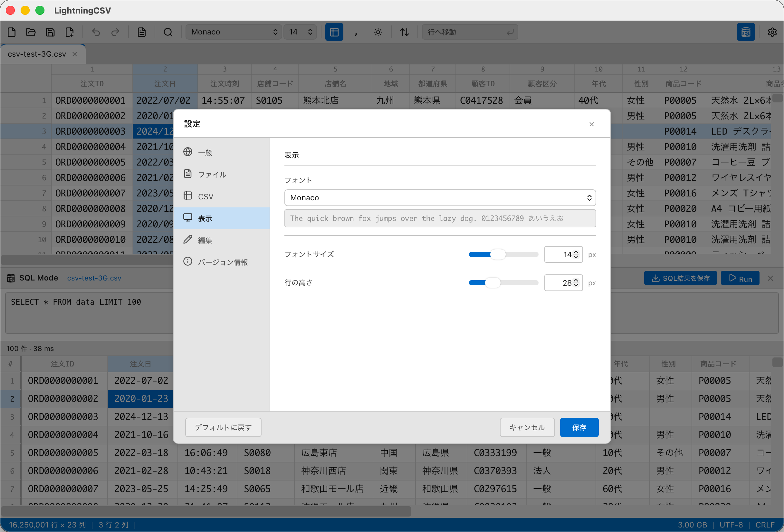Close the 設定 dialog

pyautogui.click(x=591, y=124)
